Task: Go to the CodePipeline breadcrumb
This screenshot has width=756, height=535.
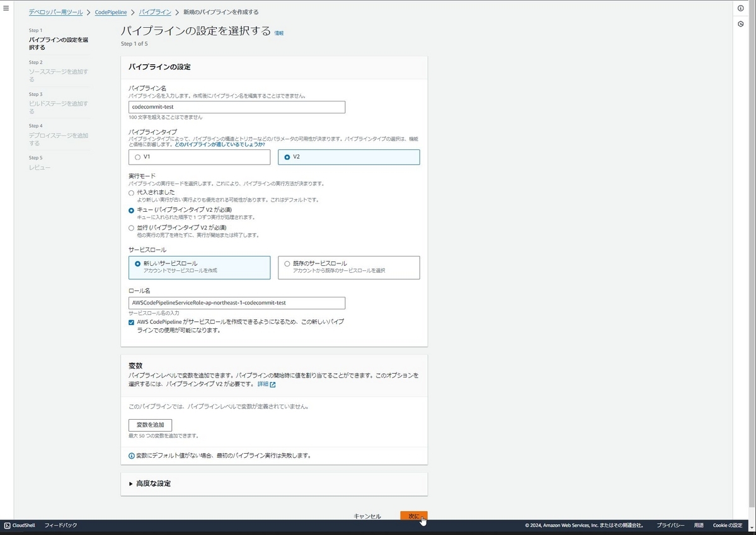Action: (x=111, y=11)
